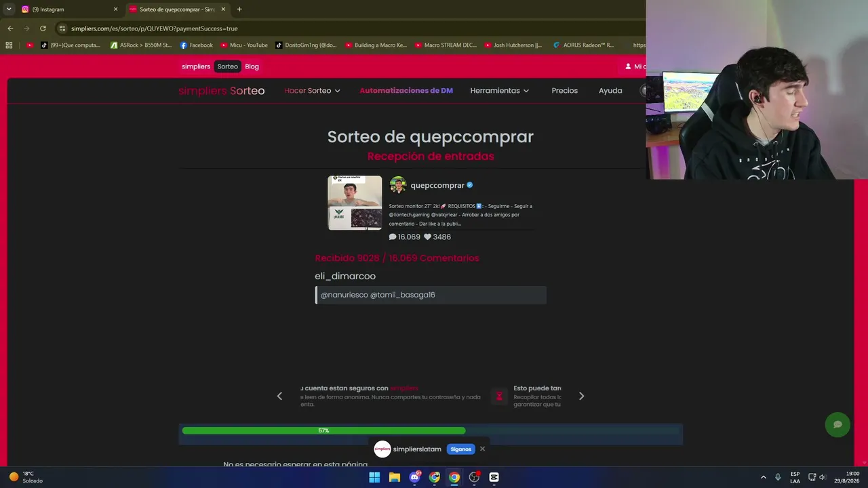
Task: Click the simpliers Sorteo logo
Action: [222, 91]
